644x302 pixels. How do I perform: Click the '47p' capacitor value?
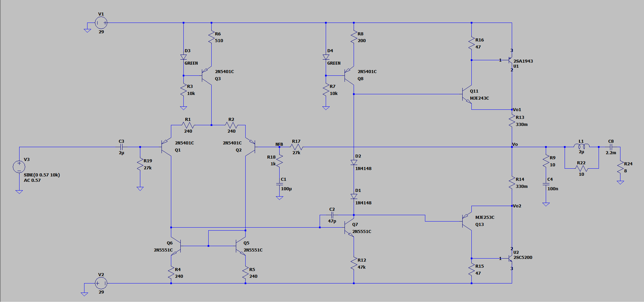point(332,221)
